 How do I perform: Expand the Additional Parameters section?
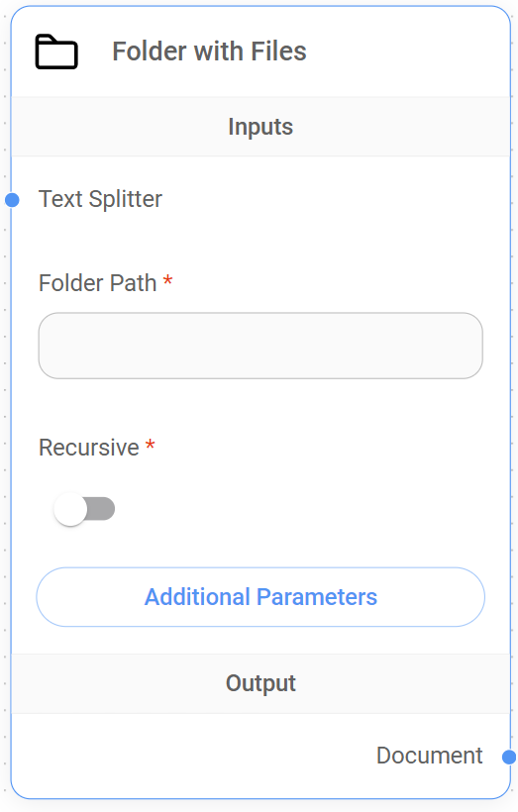pos(260,596)
